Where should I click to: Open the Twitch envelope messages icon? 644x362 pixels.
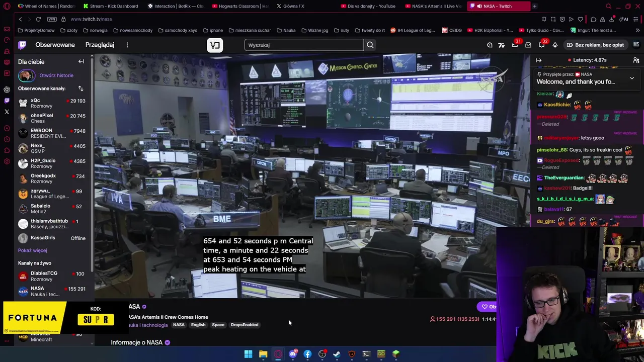[x=528, y=45]
